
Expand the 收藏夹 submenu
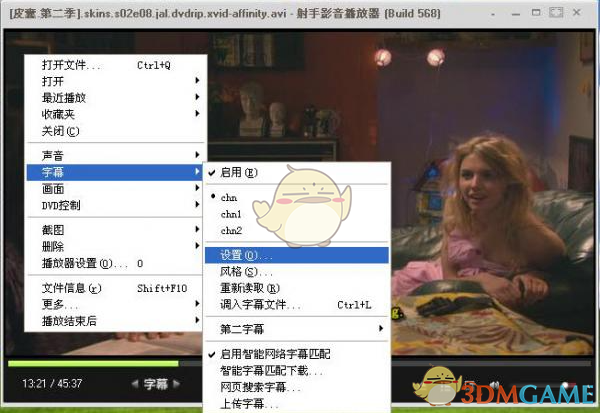pyautogui.click(x=115, y=114)
